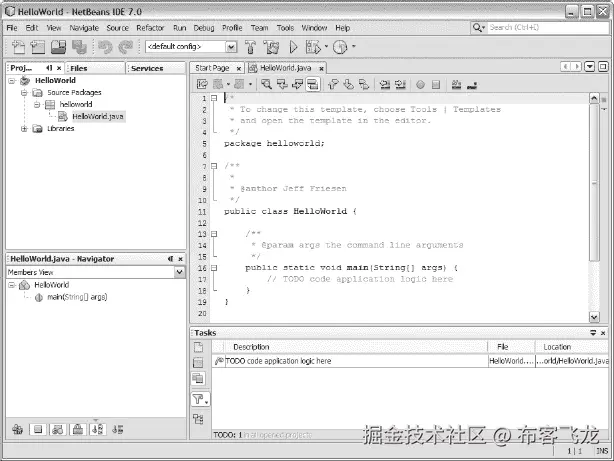Click the Previous Bookmark editor icon
The width and height of the screenshot is (614, 461).
pos(333,84)
